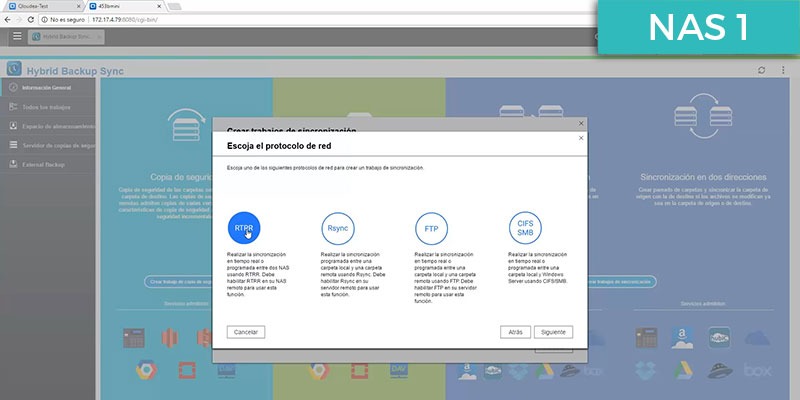Screen dimensions: 800x400
Task: Open External Backup in sidebar
Action: point(47,165)
